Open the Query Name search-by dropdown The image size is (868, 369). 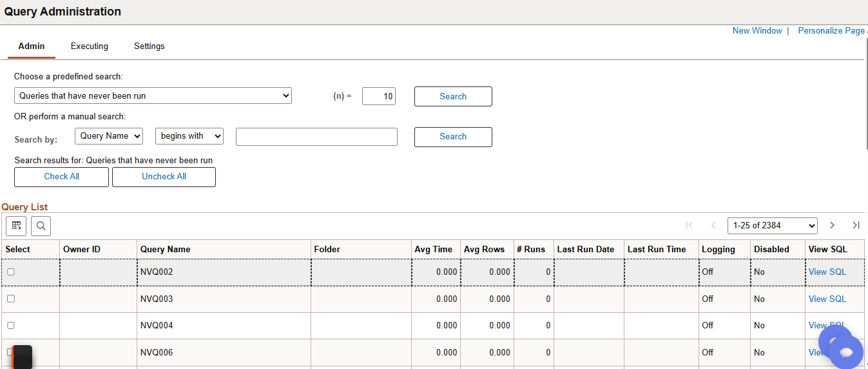[x=109, y=136]
